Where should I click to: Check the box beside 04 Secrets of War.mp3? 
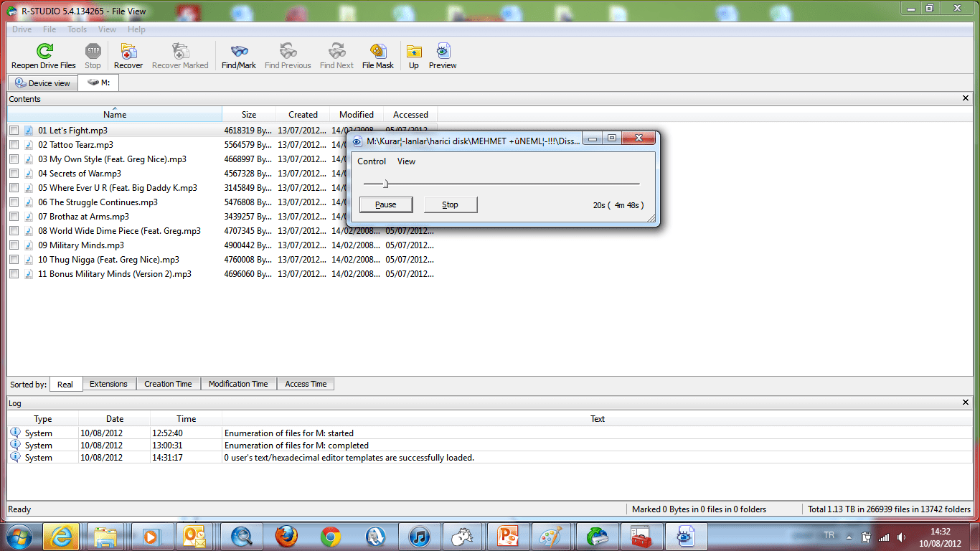click(14, 173)
